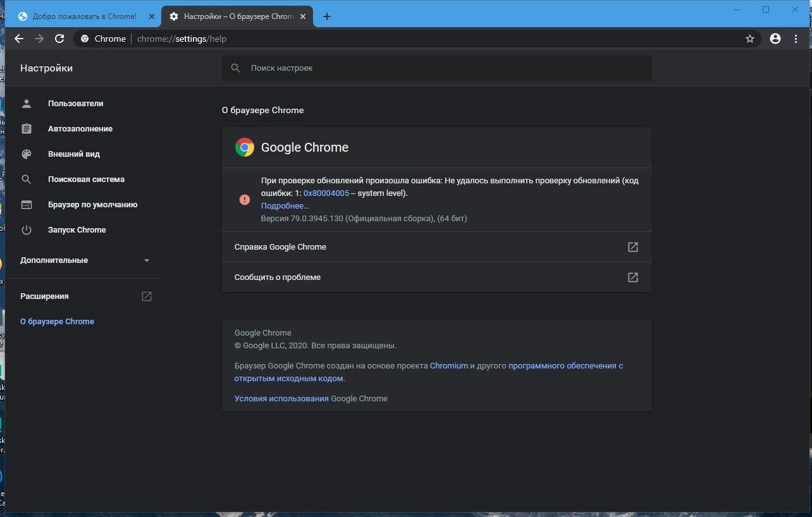Click the forward navigation arrow
Image resolution: width=812 pixels, height=517 pixels.
[39, 39]
